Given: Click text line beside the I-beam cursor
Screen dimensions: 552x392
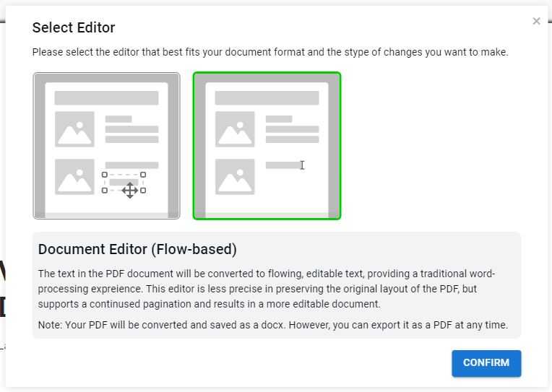Looking at the screenshot, I should [282, 165].
